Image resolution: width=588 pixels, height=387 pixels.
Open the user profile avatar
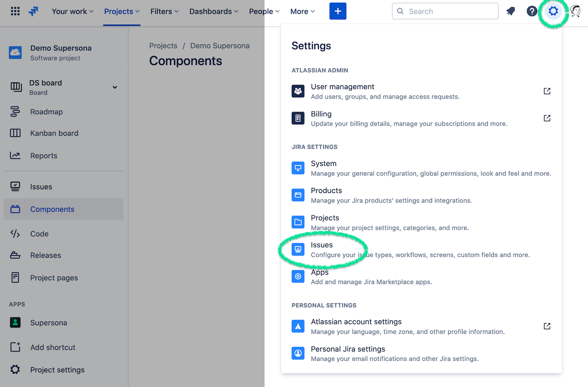click(x=575, y=11)
